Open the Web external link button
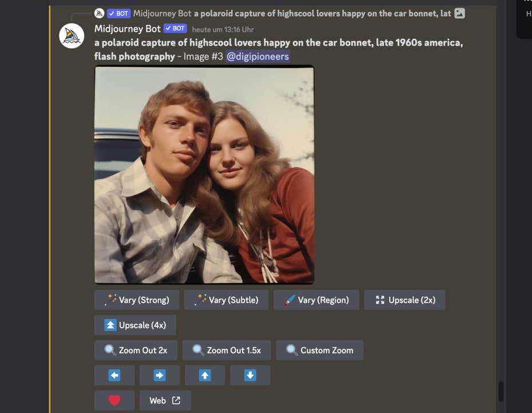The width and height of the screenshot is (532, 413). coord(165,400)
